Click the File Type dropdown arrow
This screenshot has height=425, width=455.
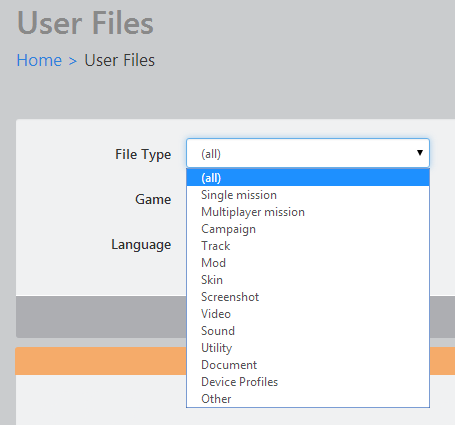(x=420, y=153)
